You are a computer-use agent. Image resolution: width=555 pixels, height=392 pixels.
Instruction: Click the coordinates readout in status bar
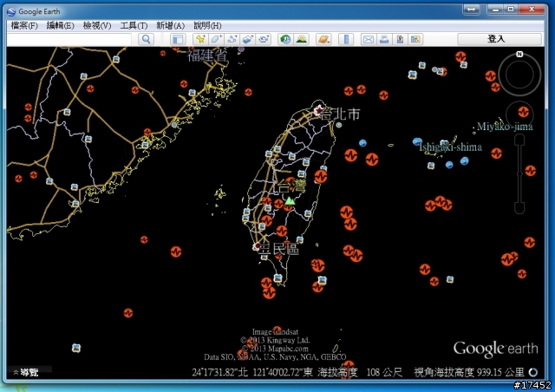252,372
